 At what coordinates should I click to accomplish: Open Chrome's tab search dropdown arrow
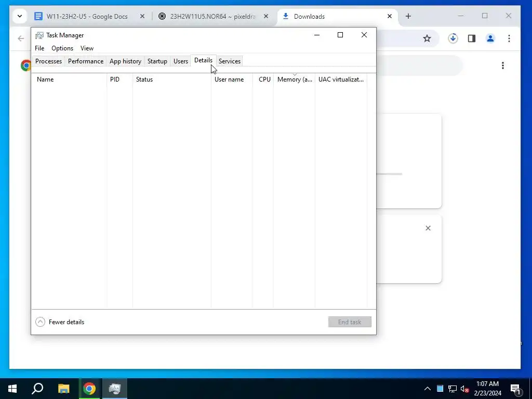point(20,16)
